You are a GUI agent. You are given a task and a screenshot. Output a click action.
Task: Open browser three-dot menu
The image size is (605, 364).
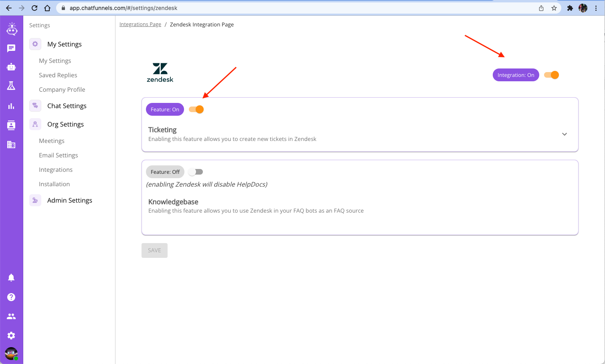[596, 8]
